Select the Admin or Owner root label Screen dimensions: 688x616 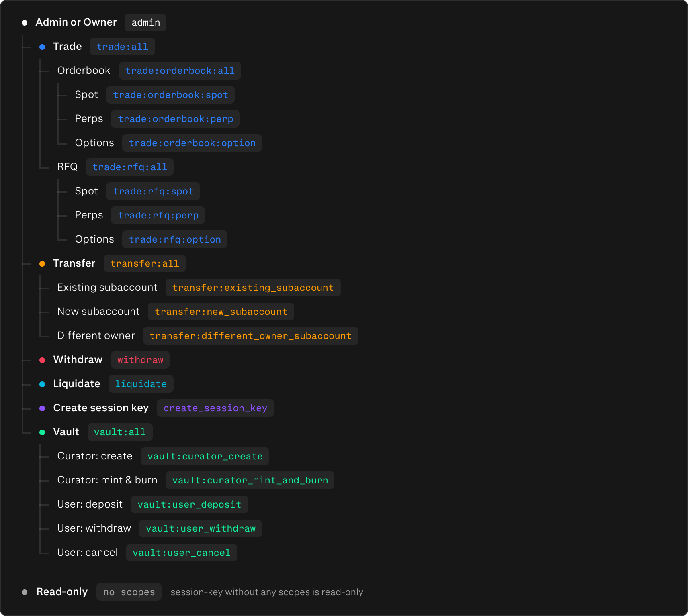coord(76,22)
